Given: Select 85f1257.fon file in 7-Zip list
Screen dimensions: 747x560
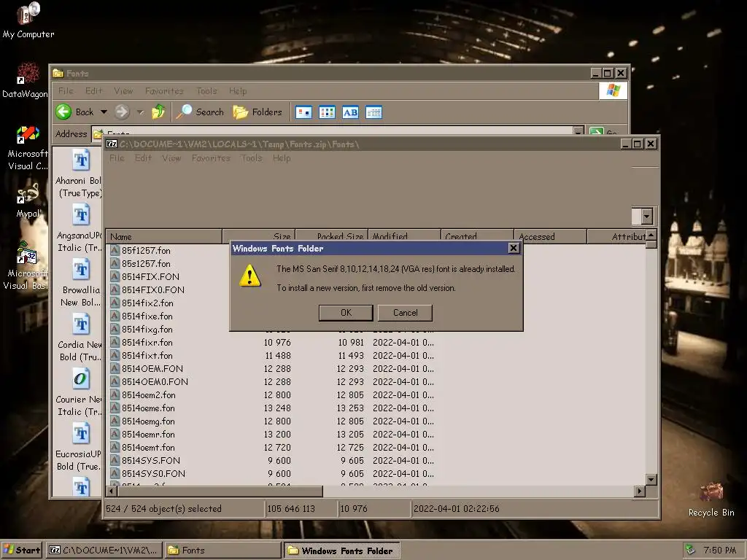Looking at the screenshot, I should 141,251.
